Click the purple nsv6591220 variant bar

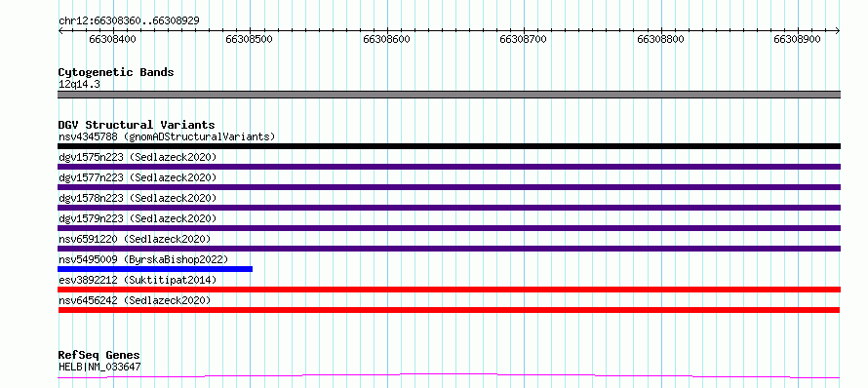click(449, 249)
